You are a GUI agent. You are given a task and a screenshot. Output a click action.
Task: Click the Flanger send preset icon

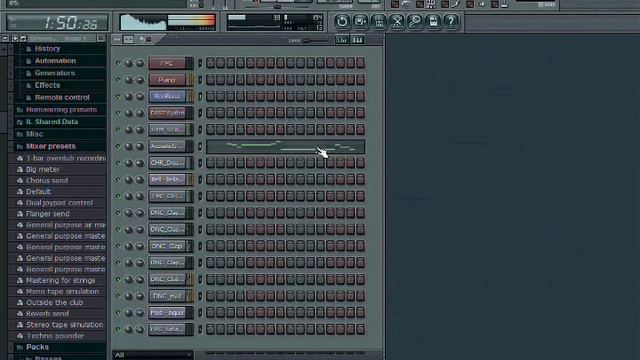tap(20, 214)
